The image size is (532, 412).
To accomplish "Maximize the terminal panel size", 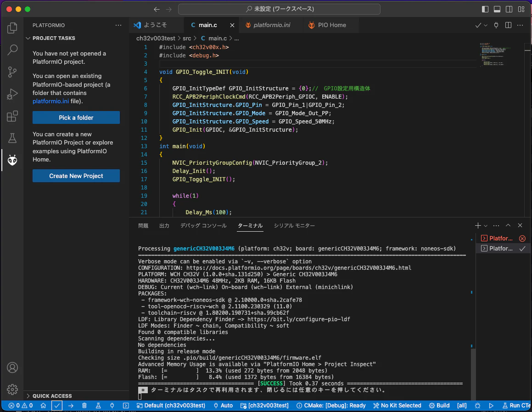I will coord(508,225).
